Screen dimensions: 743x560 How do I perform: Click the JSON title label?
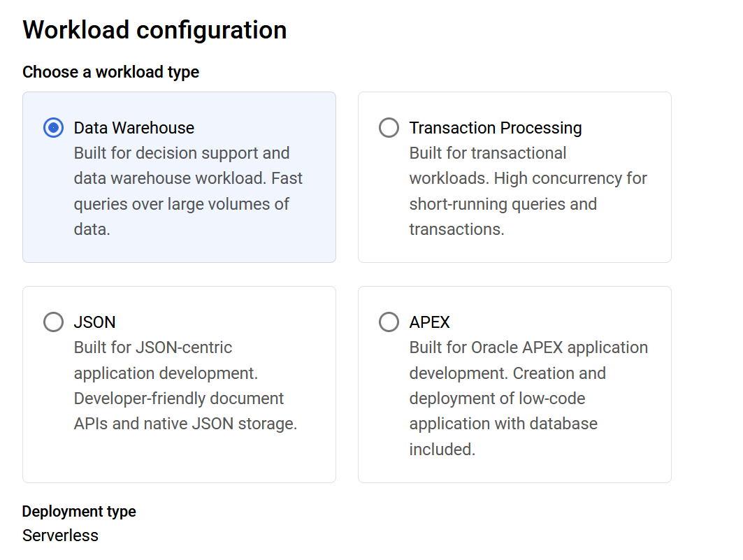click(x=95, y=322)
